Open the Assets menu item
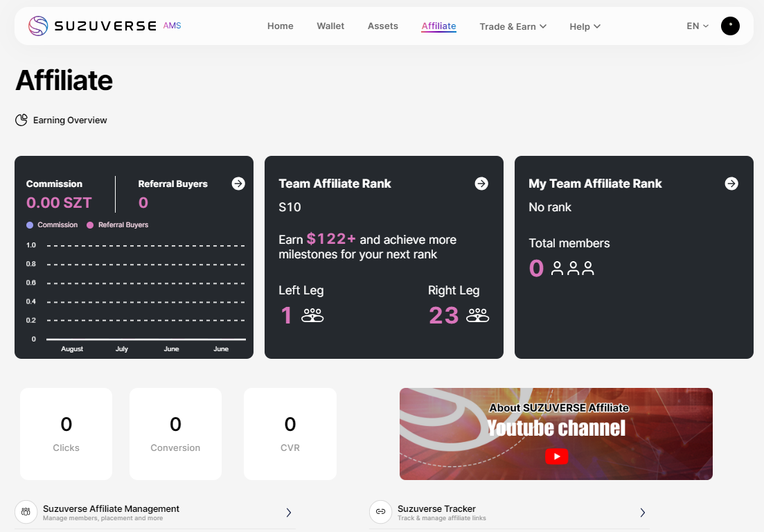 (382, 26)
